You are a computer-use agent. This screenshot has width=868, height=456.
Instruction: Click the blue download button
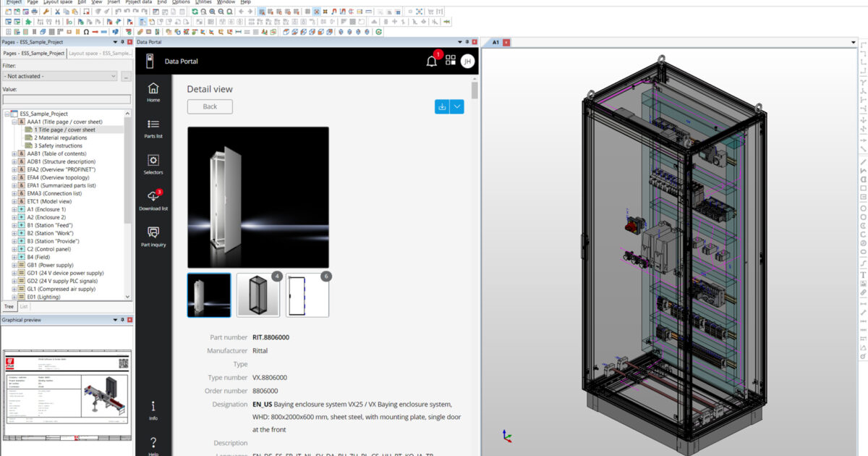(441, 106)
